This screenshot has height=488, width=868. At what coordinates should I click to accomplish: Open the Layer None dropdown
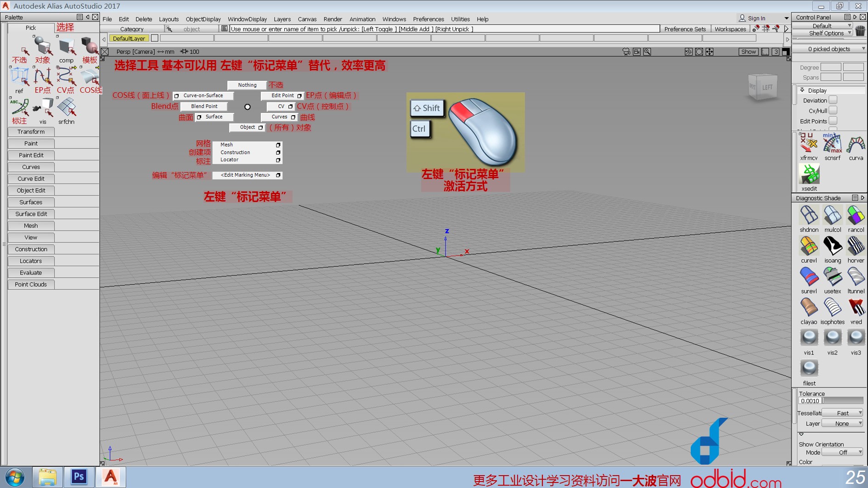(842, 423)
